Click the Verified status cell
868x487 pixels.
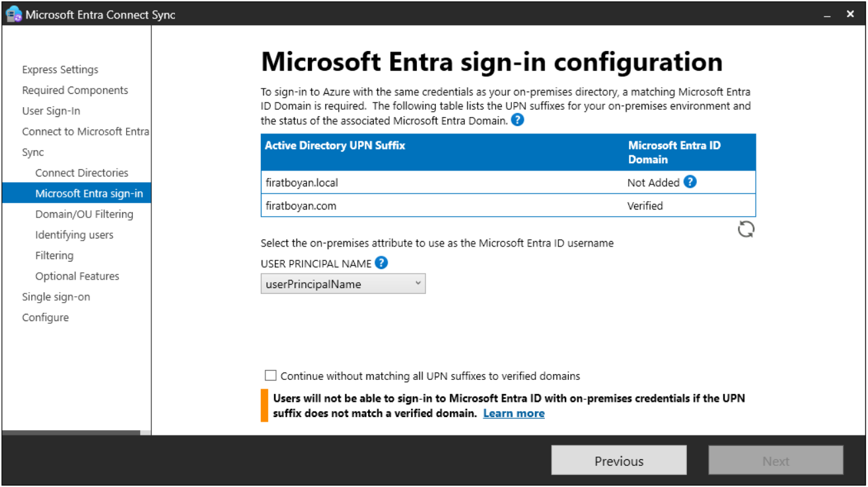645,206
